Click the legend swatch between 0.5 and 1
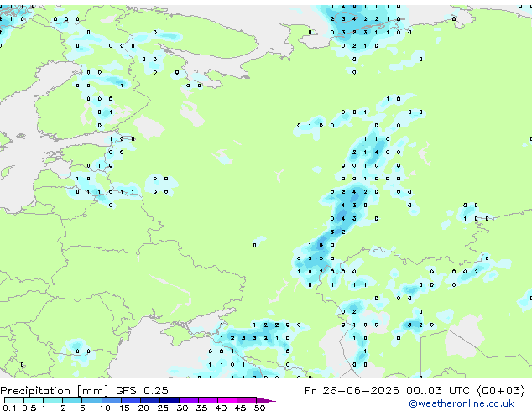 (x=34, y=400)
